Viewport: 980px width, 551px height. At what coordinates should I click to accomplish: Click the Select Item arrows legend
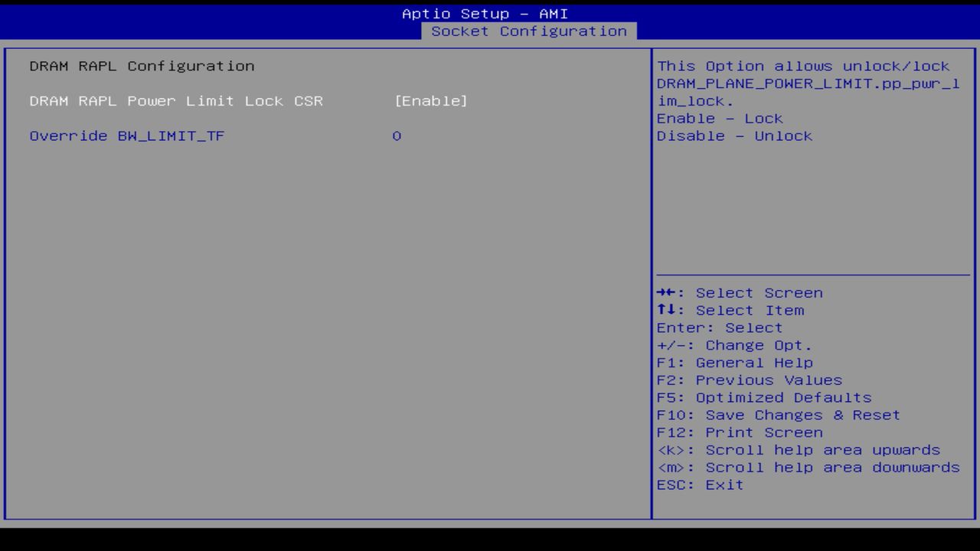(x=730, y=310)
